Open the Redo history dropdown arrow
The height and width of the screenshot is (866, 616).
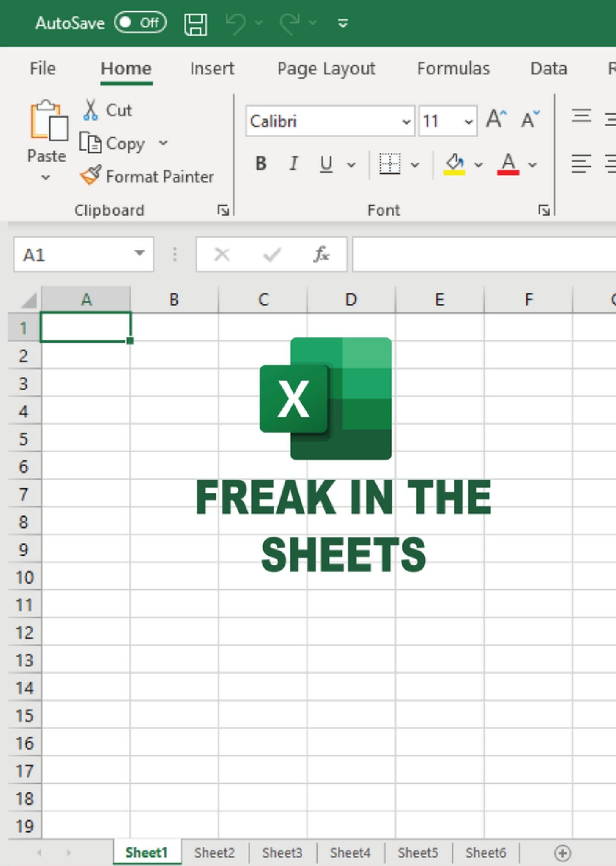[313, 22]
